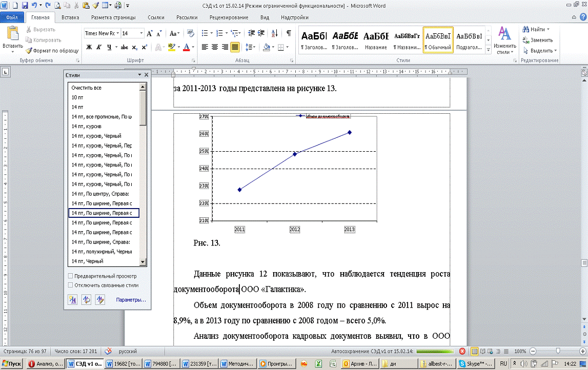Enable the Предварительный просмотр checkbox
Viewport: 588px width, 370px height.
71,276
